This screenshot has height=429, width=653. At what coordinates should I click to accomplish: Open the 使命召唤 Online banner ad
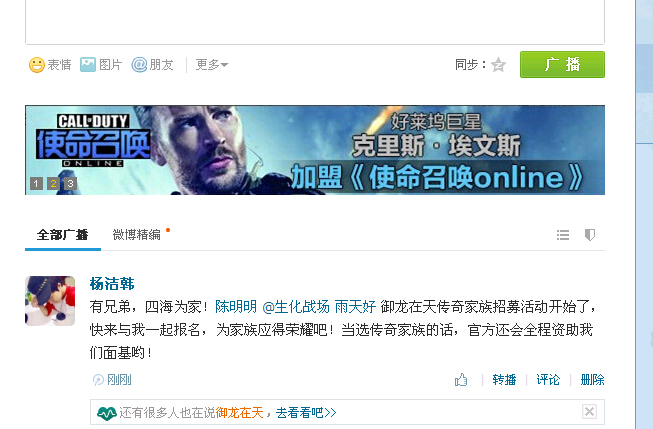[315, 150]
